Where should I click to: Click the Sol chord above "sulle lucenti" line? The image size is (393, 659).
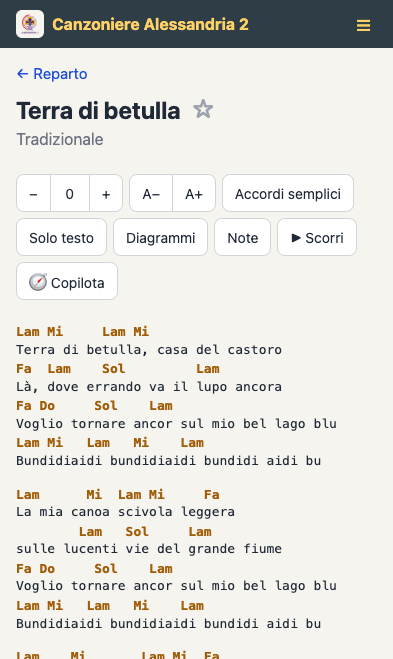[x=137, y=531]
